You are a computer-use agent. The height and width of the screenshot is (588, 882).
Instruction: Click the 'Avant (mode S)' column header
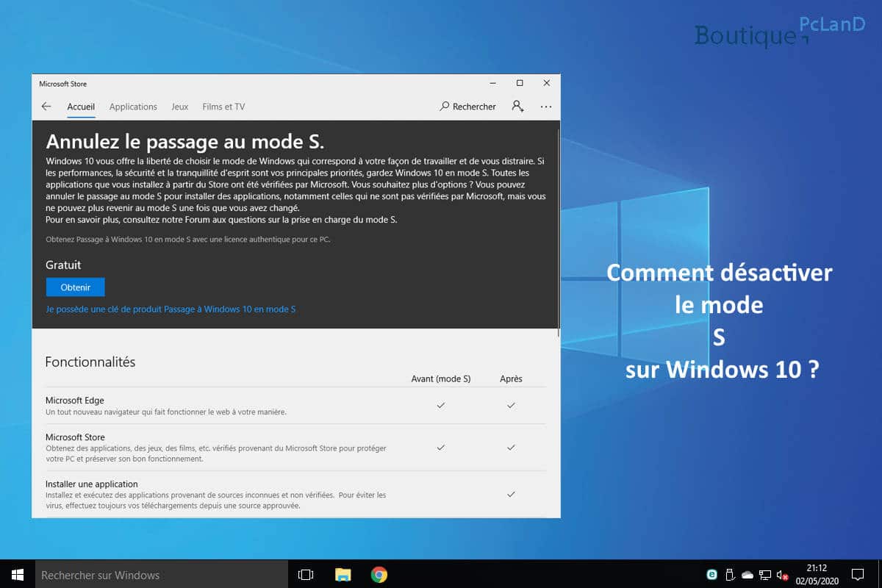point(441,379)
